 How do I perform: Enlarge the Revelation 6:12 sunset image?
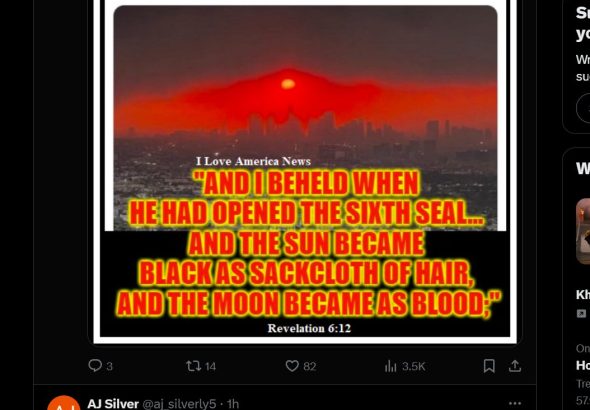(x=305, y=172)
